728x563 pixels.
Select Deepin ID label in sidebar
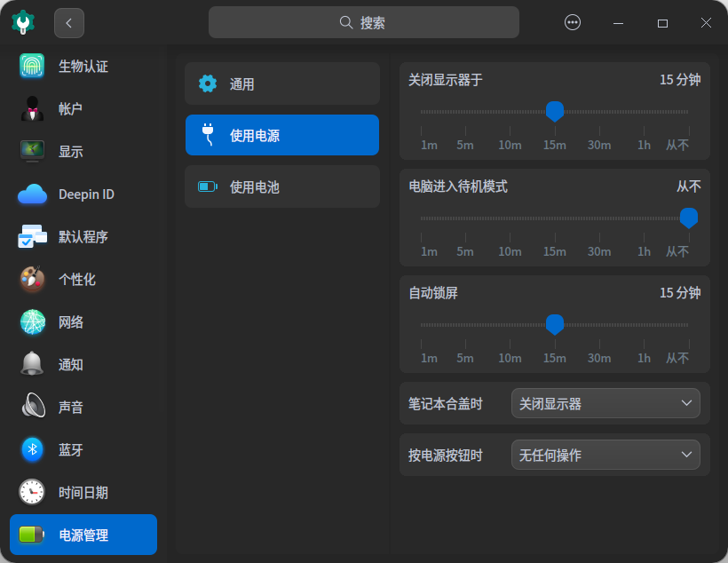pyautogui.click(x=86, y=194)
